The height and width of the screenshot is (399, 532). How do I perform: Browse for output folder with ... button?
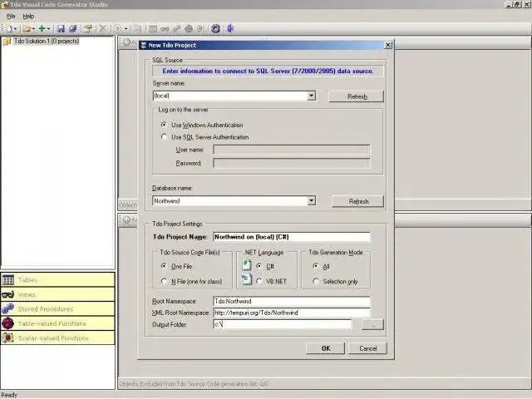point(373,325)
